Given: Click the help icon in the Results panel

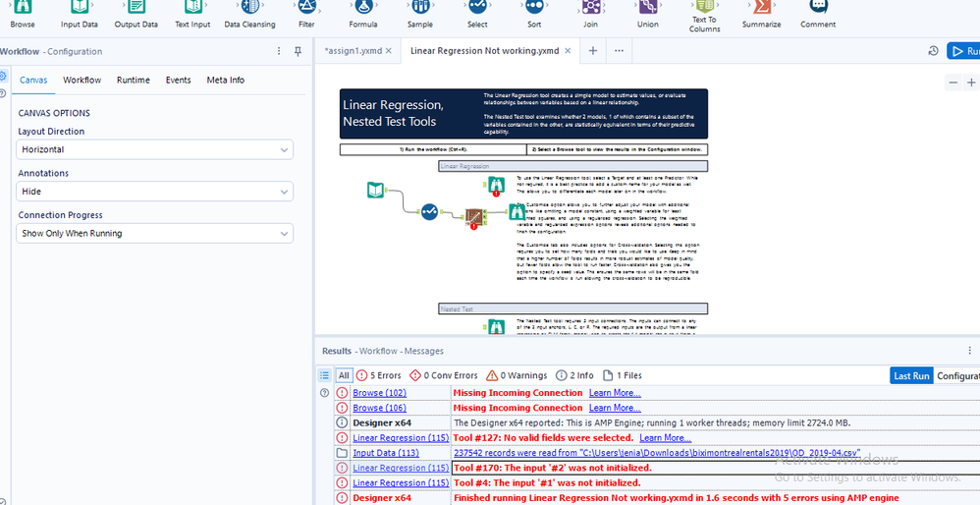Looking at the screenshot, I should click(324, 393).
